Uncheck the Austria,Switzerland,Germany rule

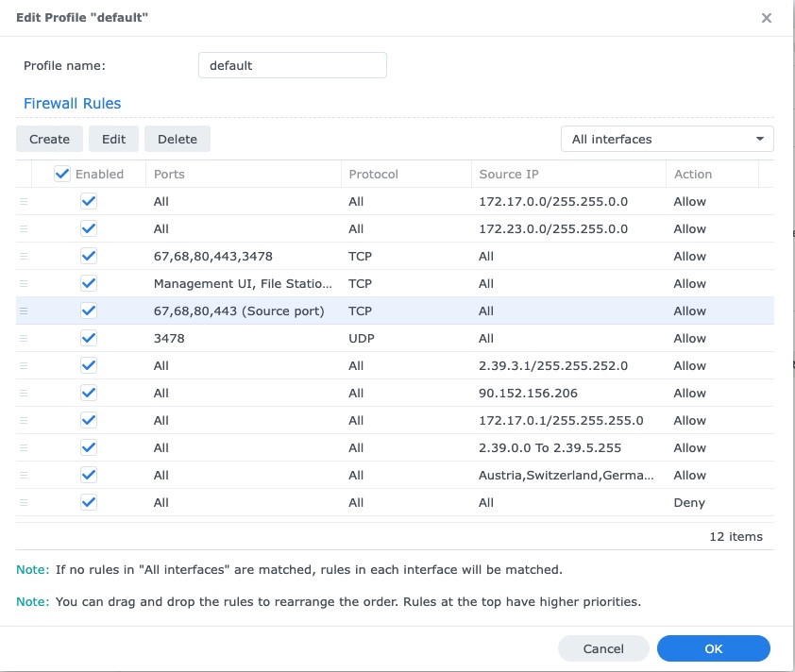point(88,475)
